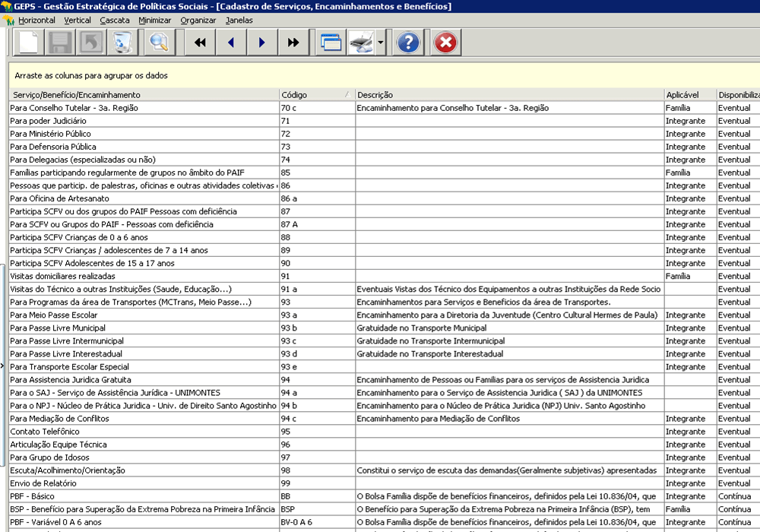Image resolution: width=760 pixels, height=532 pixels.
Task: Select the 'Para Passe Livre Municipal' row
Action: (385, 328)
